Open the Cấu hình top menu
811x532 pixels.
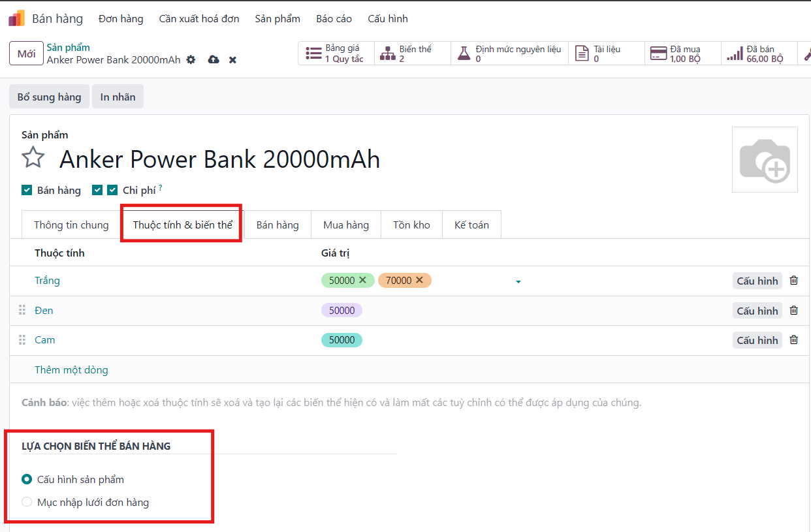[388, 19]
